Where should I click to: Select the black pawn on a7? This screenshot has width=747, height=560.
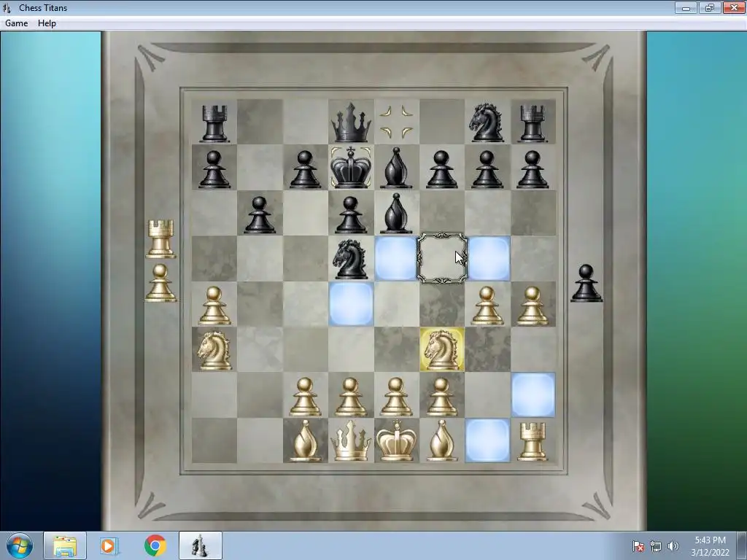coord(214,169)
